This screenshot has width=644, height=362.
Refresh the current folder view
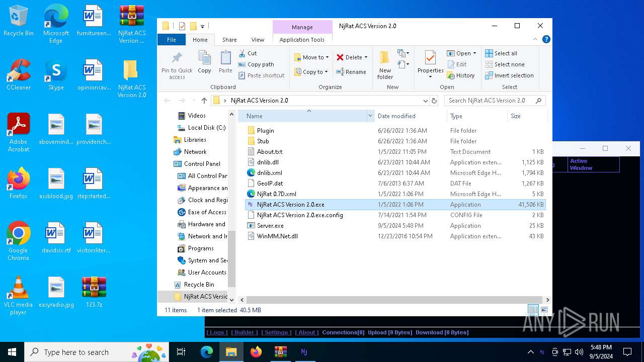point(435,101)
